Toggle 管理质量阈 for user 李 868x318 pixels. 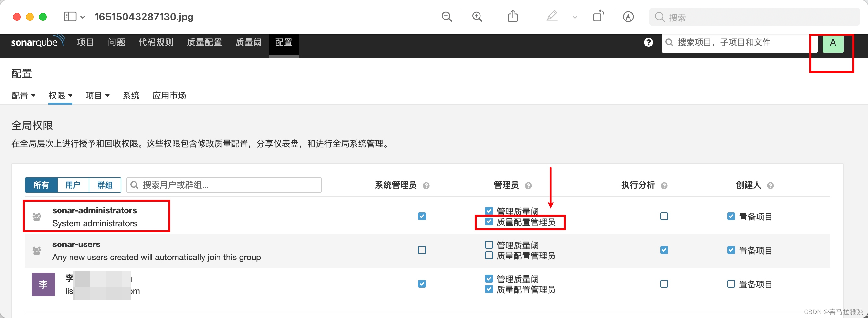[489, 279]
